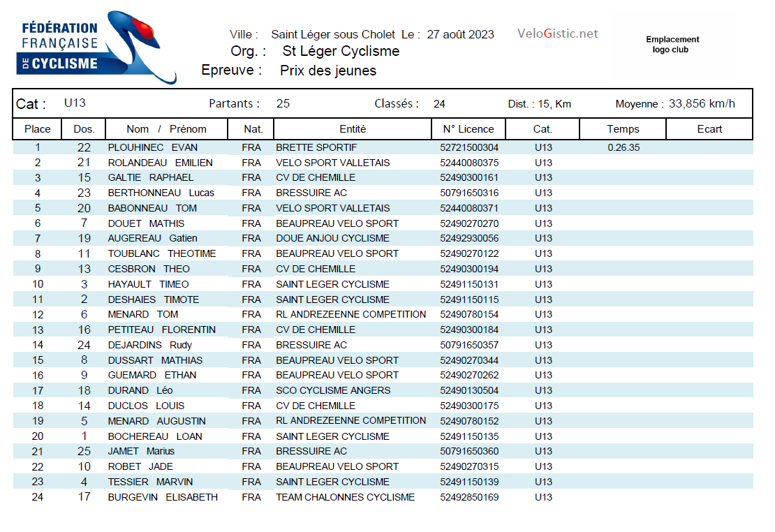Click the name MENARD AUGUSTIN
The image size is (775, 532).
tap(156, 421)
